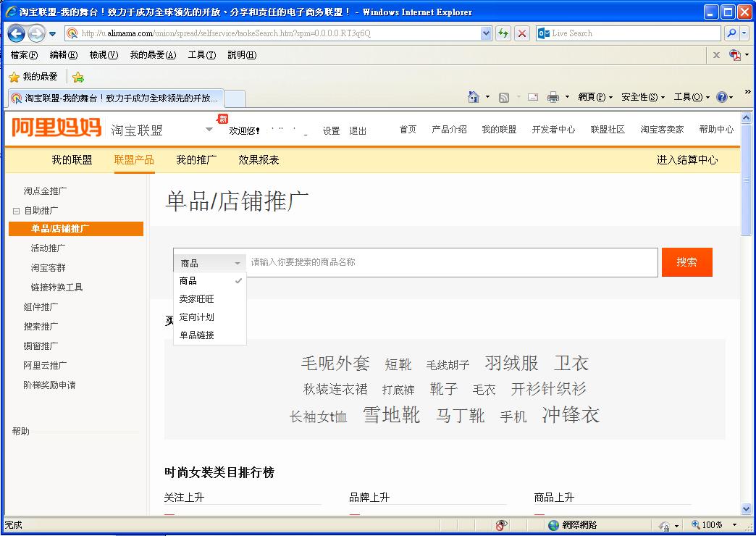This screenshot has width=756, height=536.
Task: Click the add to favorites bar star icon
Action: click(78, 77)
